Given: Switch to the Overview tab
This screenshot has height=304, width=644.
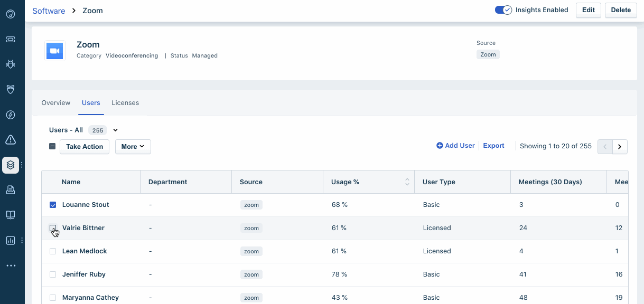Looking at the screenshot, I should [56, 103].
